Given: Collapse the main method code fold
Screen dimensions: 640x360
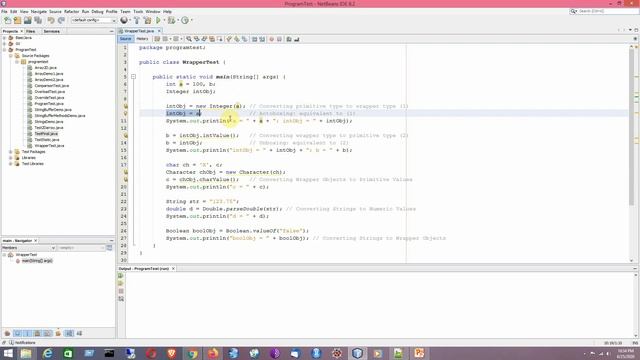Looking at the screenshot, I should coord(133,77).
